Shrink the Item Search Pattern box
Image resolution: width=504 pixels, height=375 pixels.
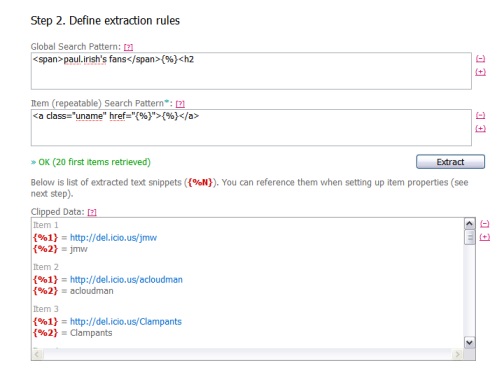(480, 115)
